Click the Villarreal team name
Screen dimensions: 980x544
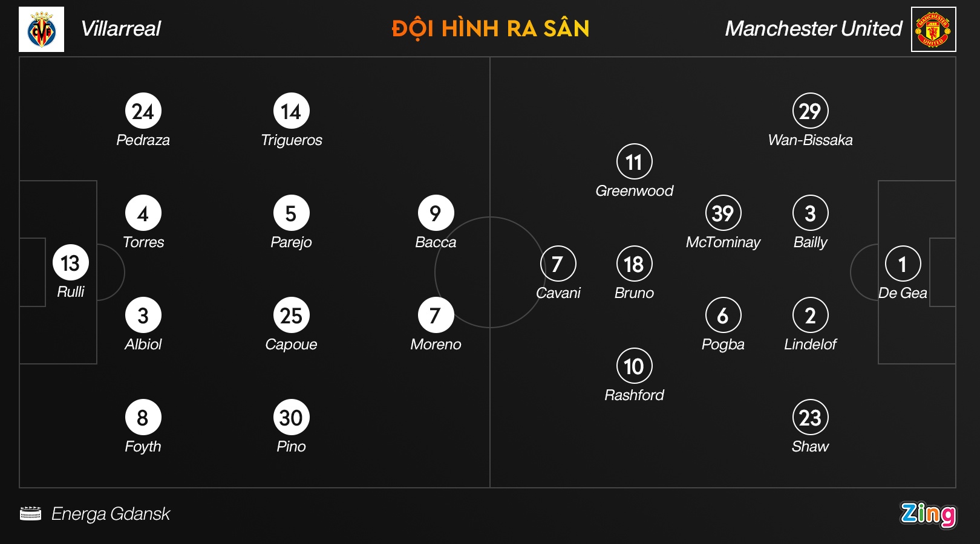click(121, 28)
